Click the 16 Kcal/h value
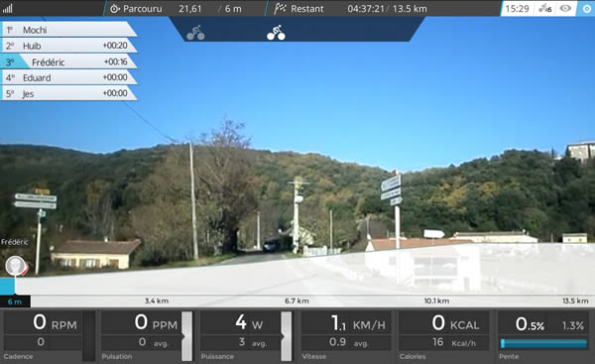This screenshot has width=595, height=364. click(454, 342)
